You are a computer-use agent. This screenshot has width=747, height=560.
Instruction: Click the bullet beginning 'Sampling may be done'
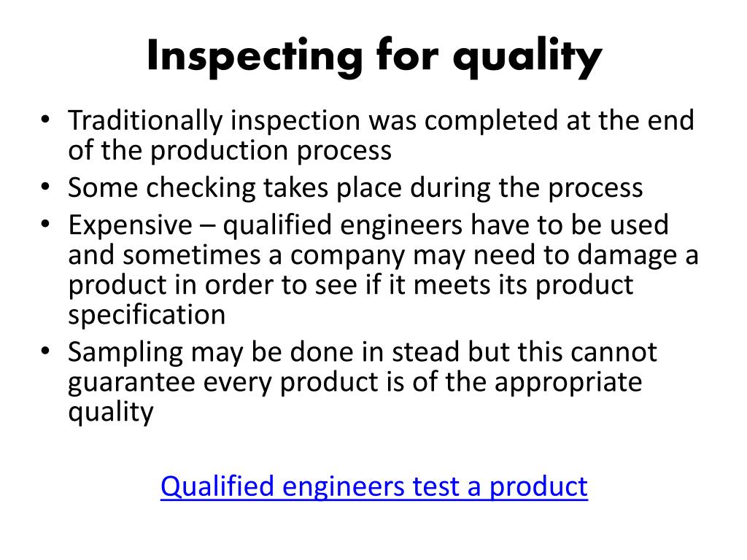coord(363,382)
